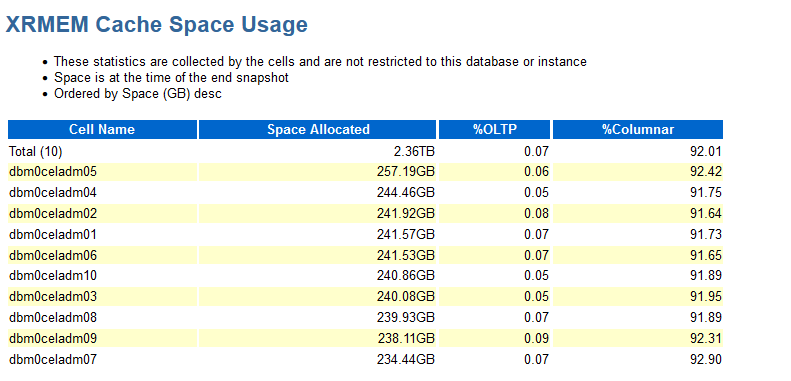The height and width of the screenshot is (381, 791).
Task: Select the 257.19GB space allocated value
Action: tap(406, 172)
